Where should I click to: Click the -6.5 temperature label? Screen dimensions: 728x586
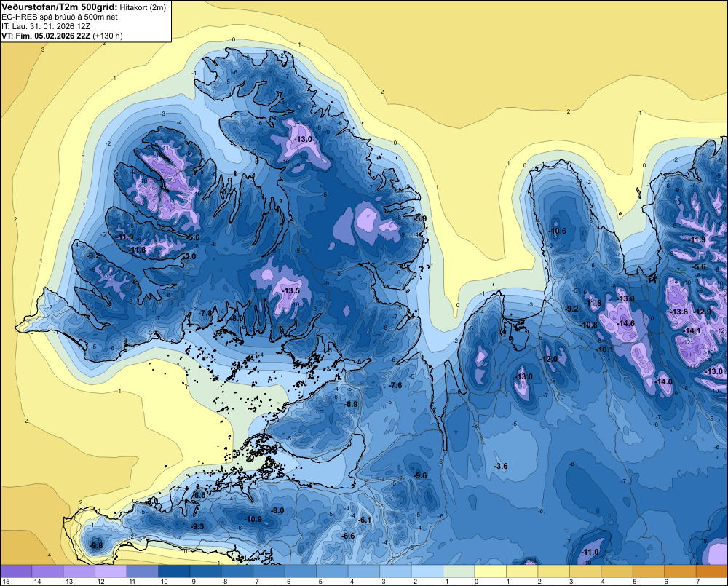click(x=226, y=191)
